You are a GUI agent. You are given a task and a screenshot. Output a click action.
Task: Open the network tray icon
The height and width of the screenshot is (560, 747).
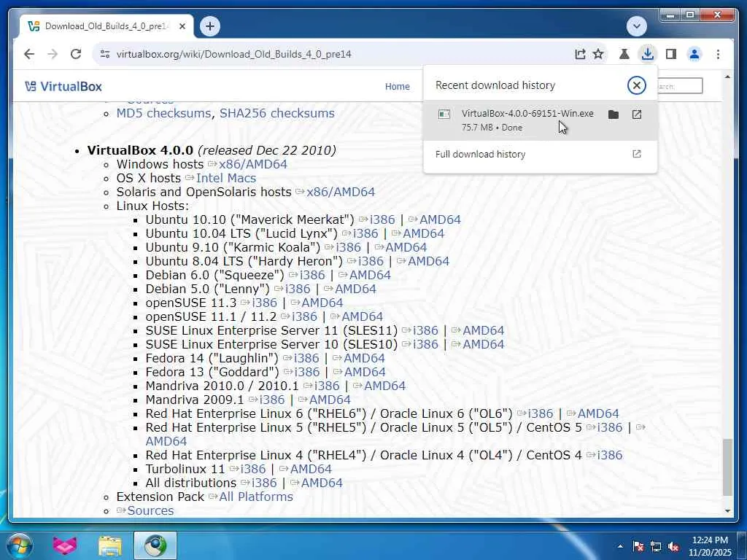coord(656,546)
